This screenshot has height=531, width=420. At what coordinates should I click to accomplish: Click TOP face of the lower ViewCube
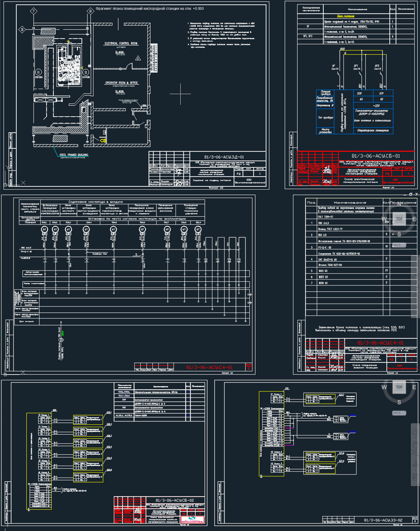pos(399,387)
